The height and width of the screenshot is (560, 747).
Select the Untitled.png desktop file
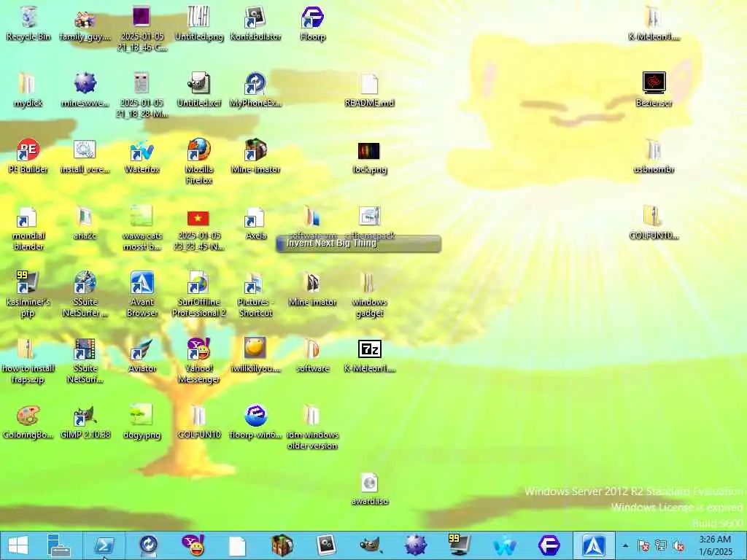198,24
